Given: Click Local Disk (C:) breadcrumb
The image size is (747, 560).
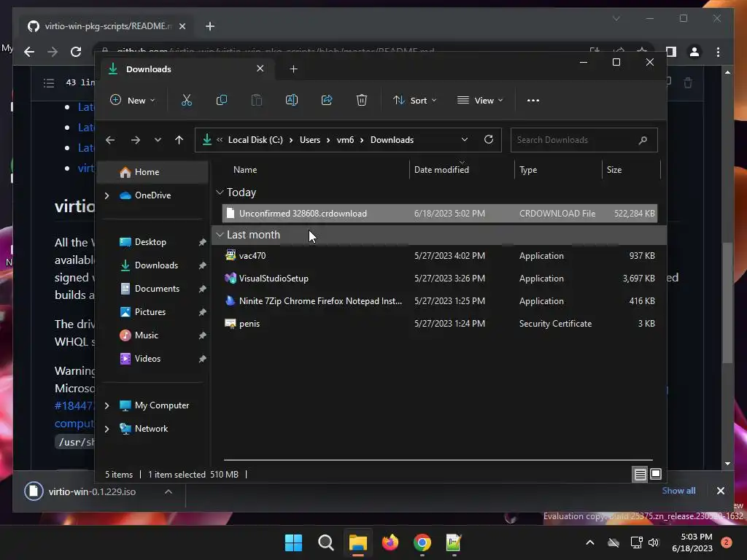Looking at the screenshot, I should [255, 140].
